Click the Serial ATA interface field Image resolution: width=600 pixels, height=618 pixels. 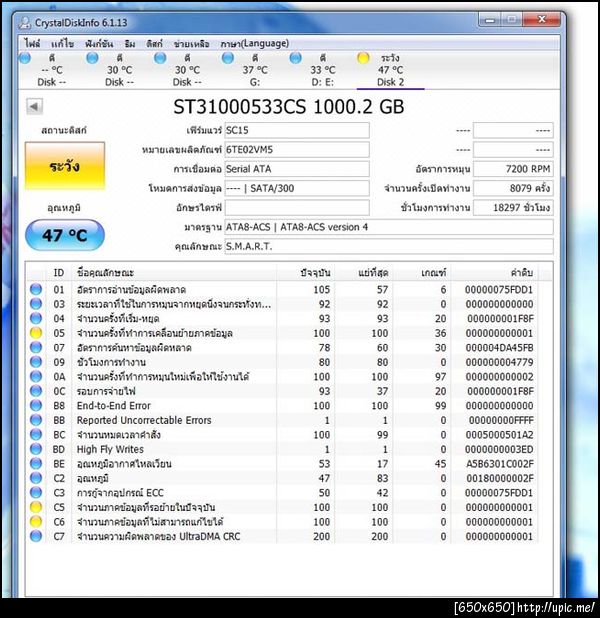pos(297,169)
